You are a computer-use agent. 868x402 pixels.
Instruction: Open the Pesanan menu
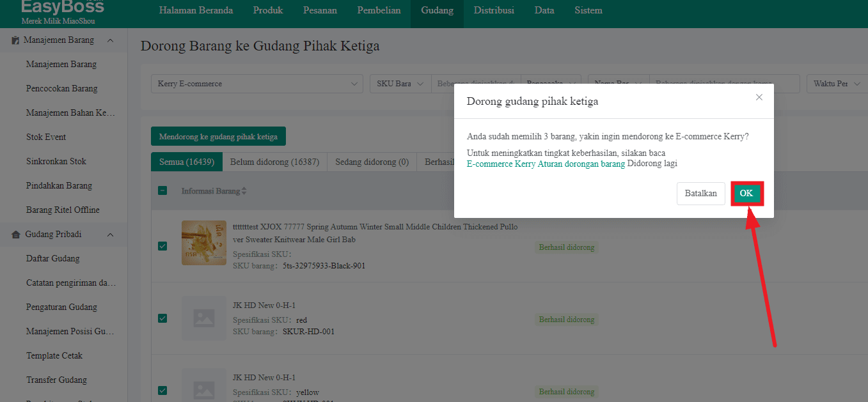click(320, 10)
